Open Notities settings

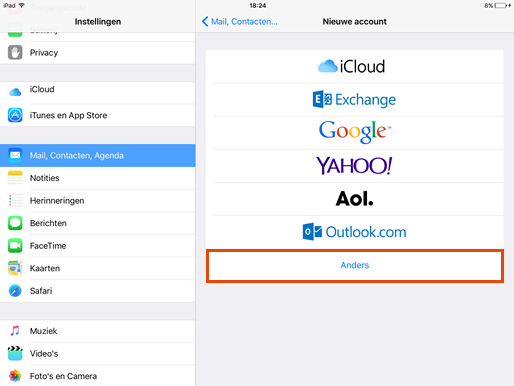(x=98, y=178)
